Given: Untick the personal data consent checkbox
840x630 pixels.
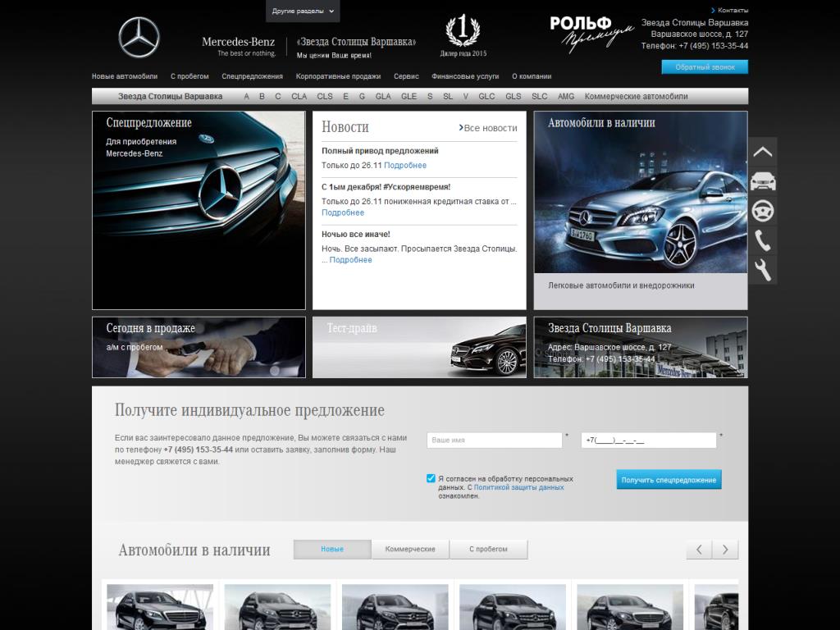Looking at the screenshot, I should point(431,478).
